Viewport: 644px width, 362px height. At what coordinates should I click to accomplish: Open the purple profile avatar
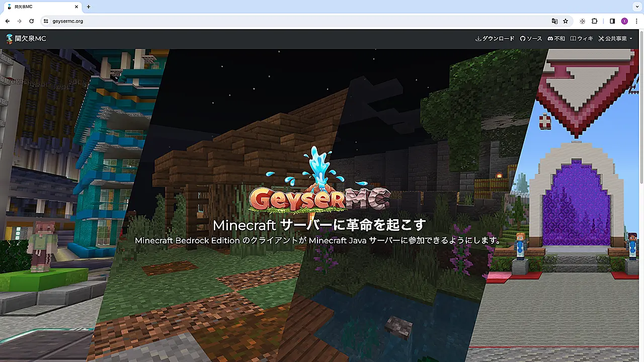tap(624, 21)
